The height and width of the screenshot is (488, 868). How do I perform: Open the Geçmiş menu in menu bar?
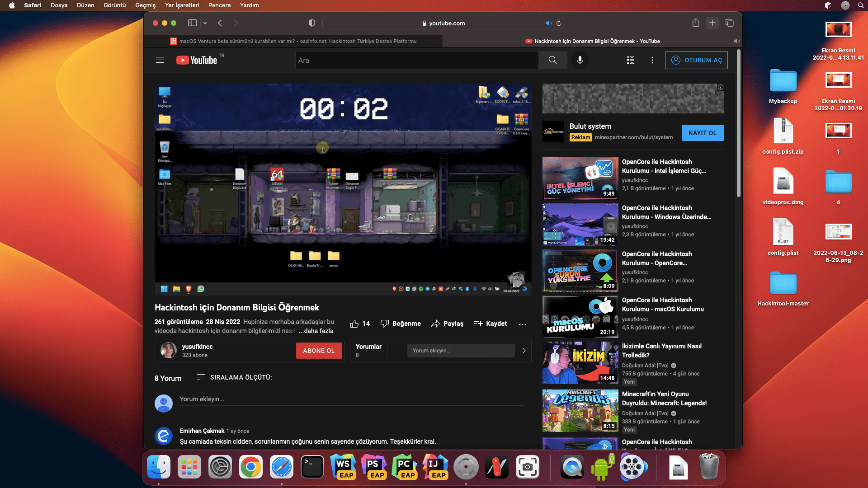(145, 5)
